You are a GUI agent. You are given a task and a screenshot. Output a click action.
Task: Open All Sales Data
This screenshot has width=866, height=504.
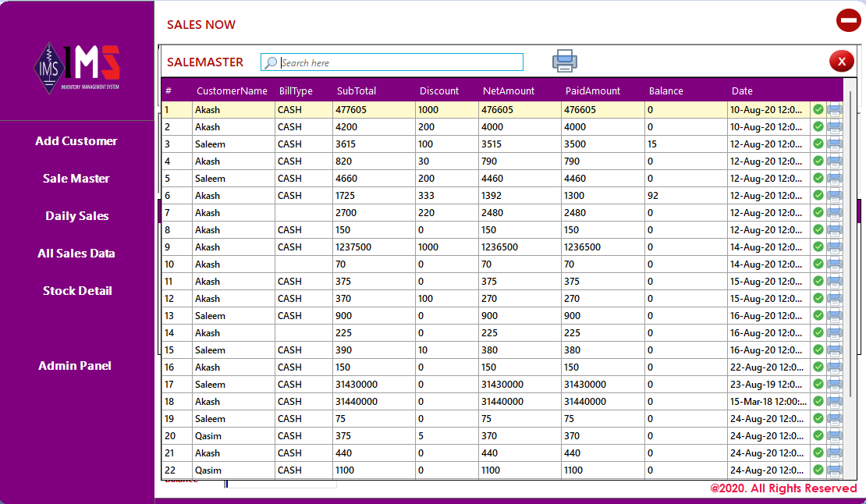click(x=76, y=254)
